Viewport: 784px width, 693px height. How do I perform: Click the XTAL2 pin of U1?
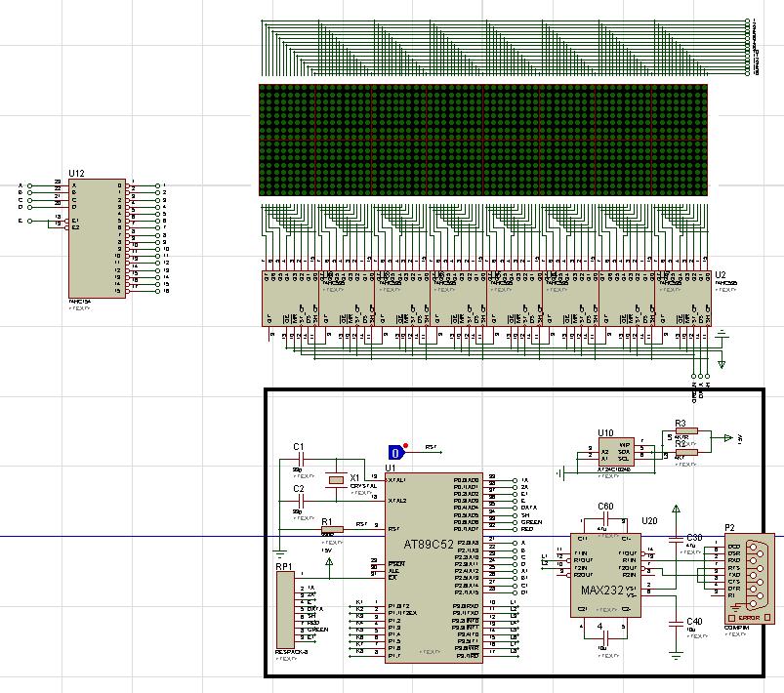pos(397,501)
